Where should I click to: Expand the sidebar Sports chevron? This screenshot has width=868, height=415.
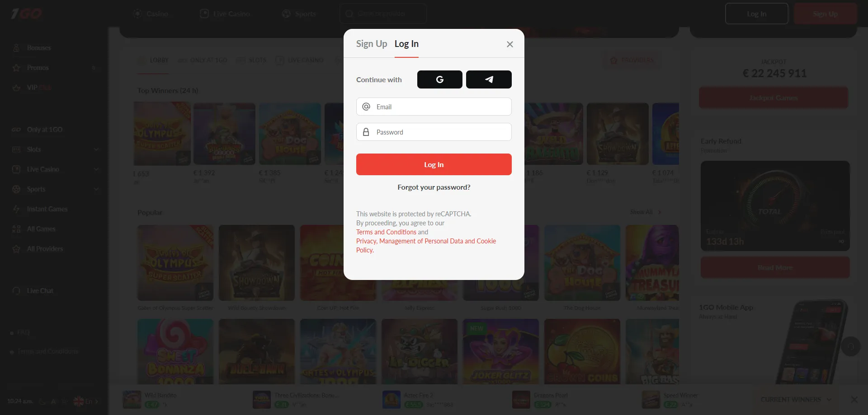coord(96,189)
